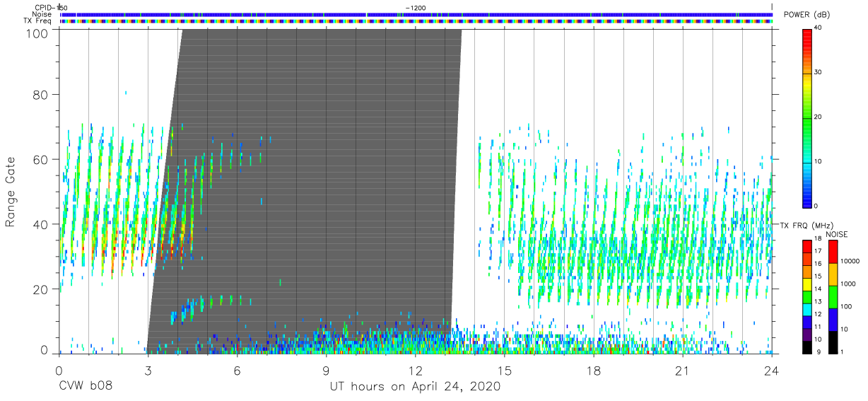The width and height of the screenshot is (868, 401).
Task: Select the UT hours on April 24, 2020 title
Action: pyautogui.click(x=415, y=388)
